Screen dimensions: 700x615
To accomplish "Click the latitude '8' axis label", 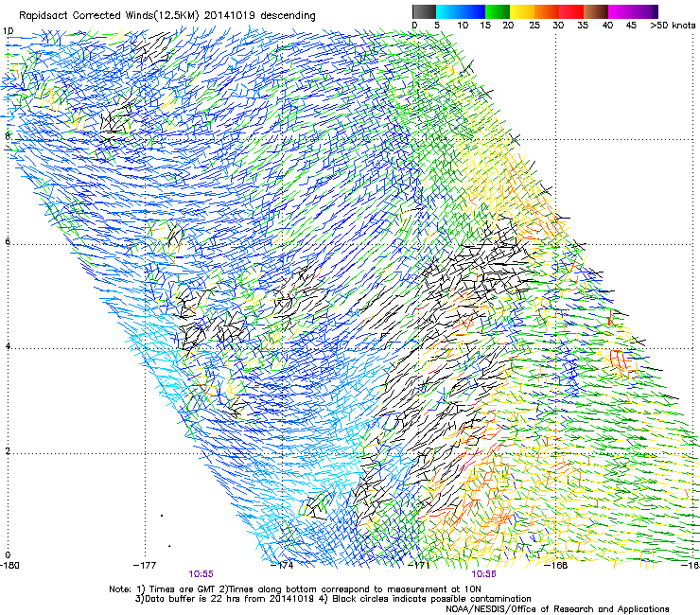I will 8,136.
